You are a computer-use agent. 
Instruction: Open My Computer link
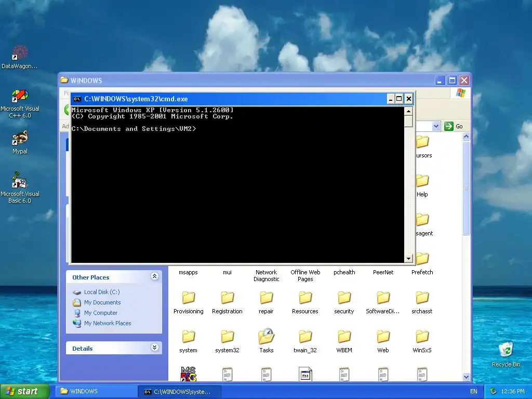(x=101, y=313)
